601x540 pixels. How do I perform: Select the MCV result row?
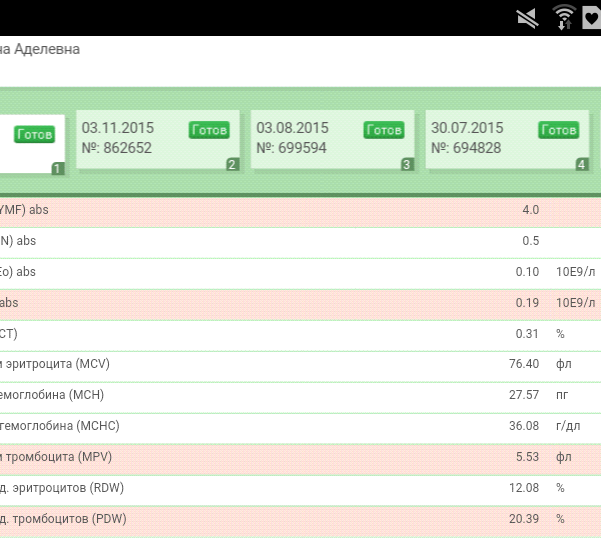(300, 364)
